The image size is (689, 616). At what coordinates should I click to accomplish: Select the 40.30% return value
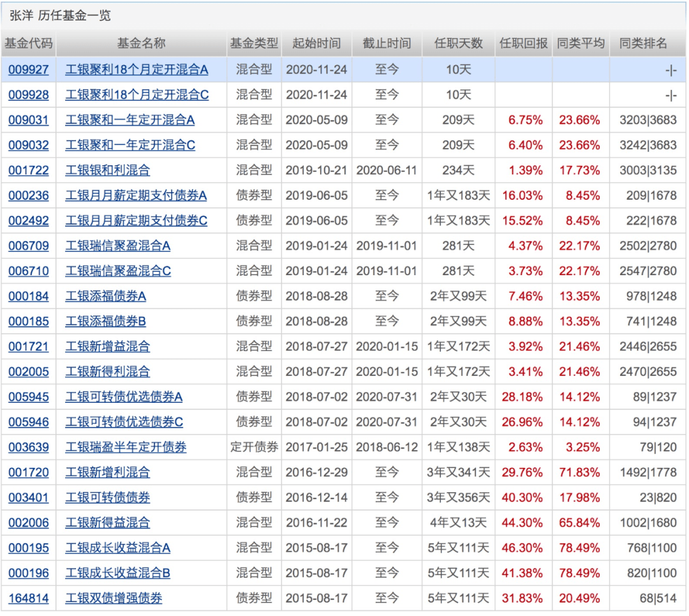click(x=522, y=498)
